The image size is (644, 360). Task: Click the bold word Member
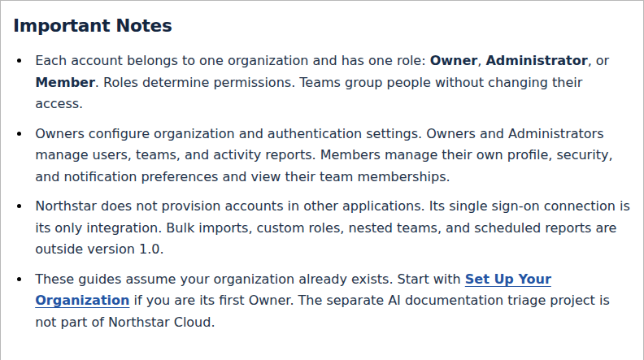(x=65, y=83)
